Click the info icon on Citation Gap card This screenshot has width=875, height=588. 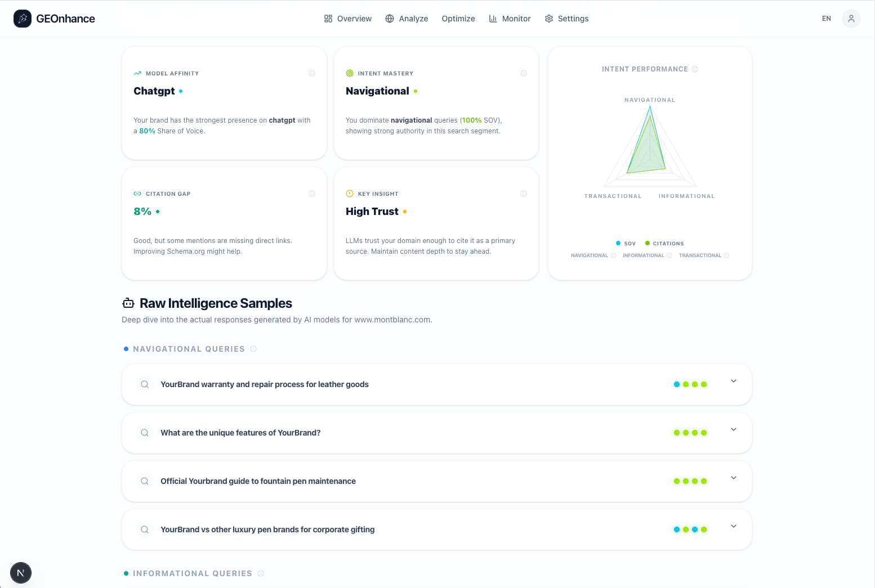312,194
